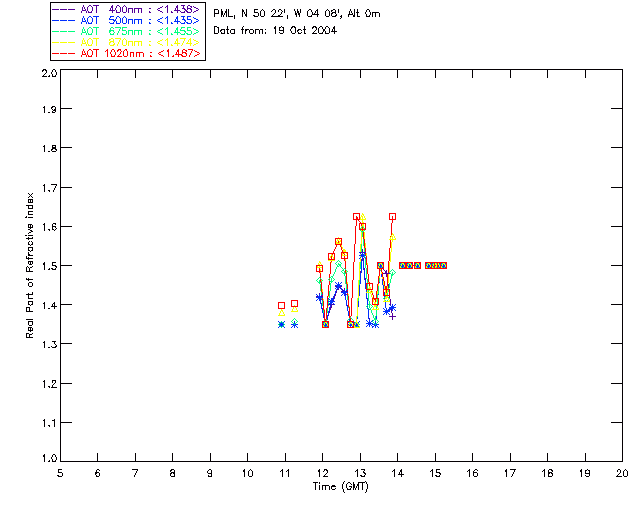
Task: Click the y-axis value 1.9
Action: pos(49,109)
